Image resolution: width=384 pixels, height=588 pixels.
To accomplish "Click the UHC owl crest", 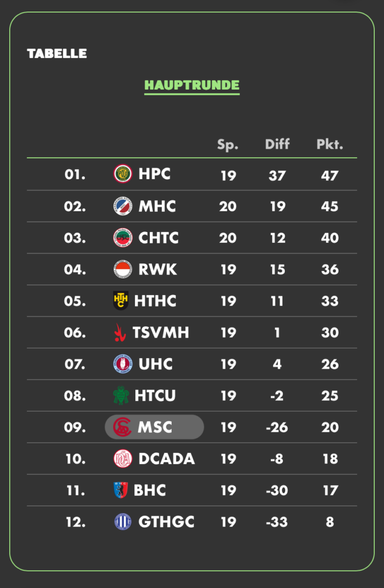I will (123, 363).
